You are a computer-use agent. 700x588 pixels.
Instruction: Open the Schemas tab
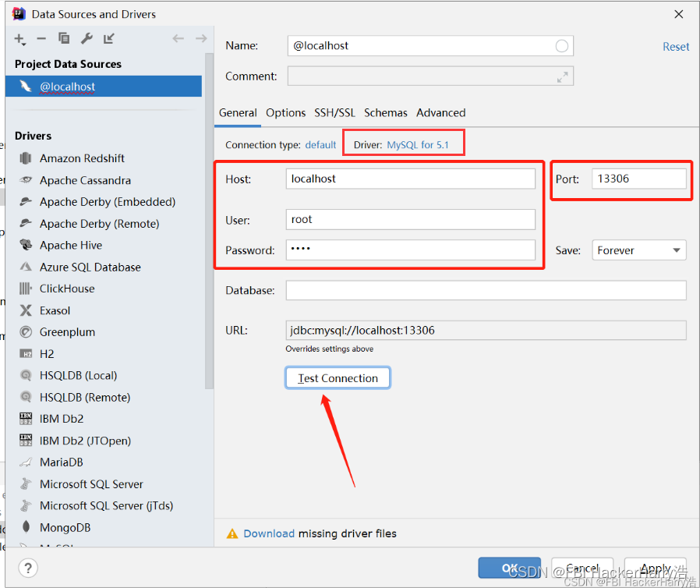tap(386, 113)
